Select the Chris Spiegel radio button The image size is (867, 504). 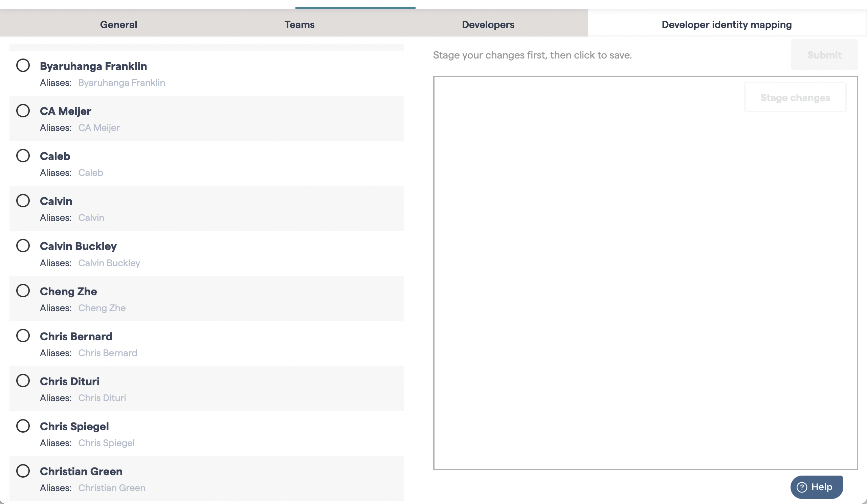point(23,426)
